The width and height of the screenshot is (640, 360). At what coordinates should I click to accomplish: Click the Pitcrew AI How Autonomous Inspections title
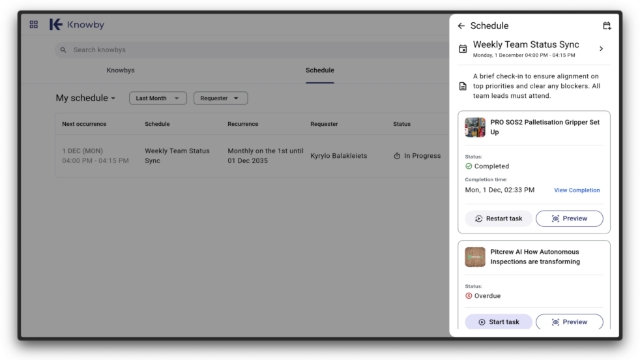click(x=535, y=257)
